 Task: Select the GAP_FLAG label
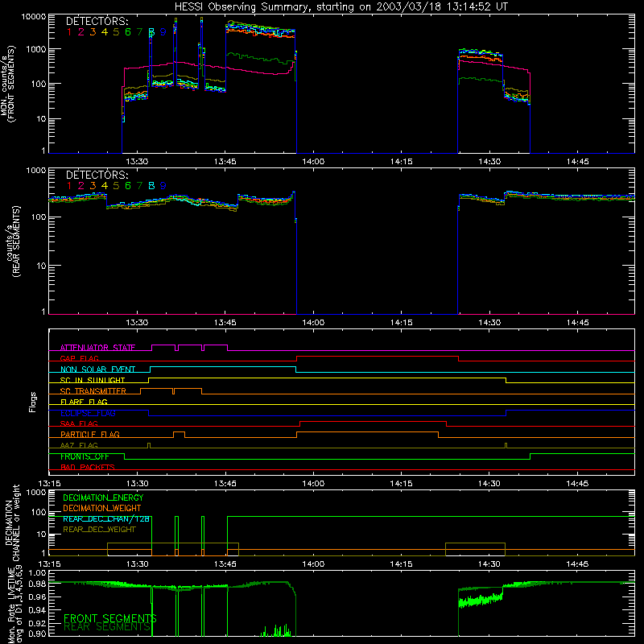79,358
